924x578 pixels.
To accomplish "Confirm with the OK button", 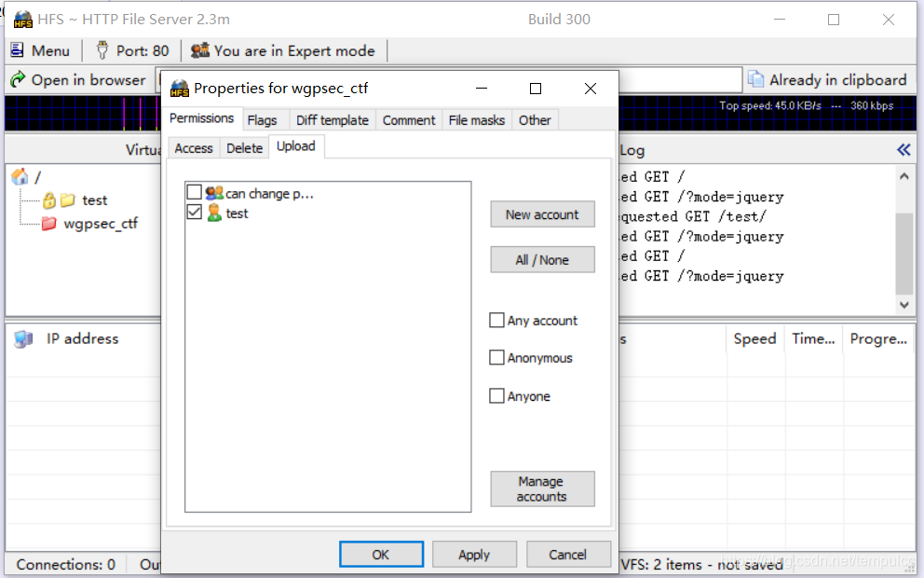I will coord(381,555).
